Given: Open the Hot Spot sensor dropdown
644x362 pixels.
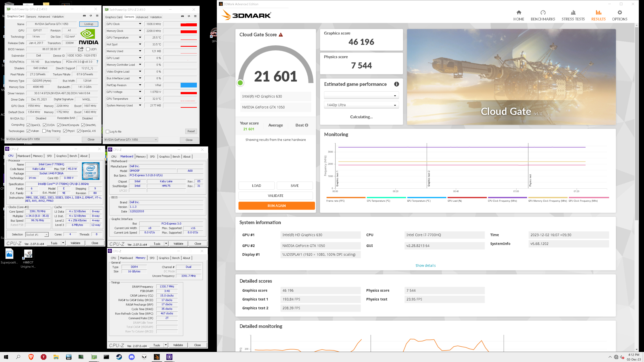Looking at the screenshot, I should (x=140, y=44).
